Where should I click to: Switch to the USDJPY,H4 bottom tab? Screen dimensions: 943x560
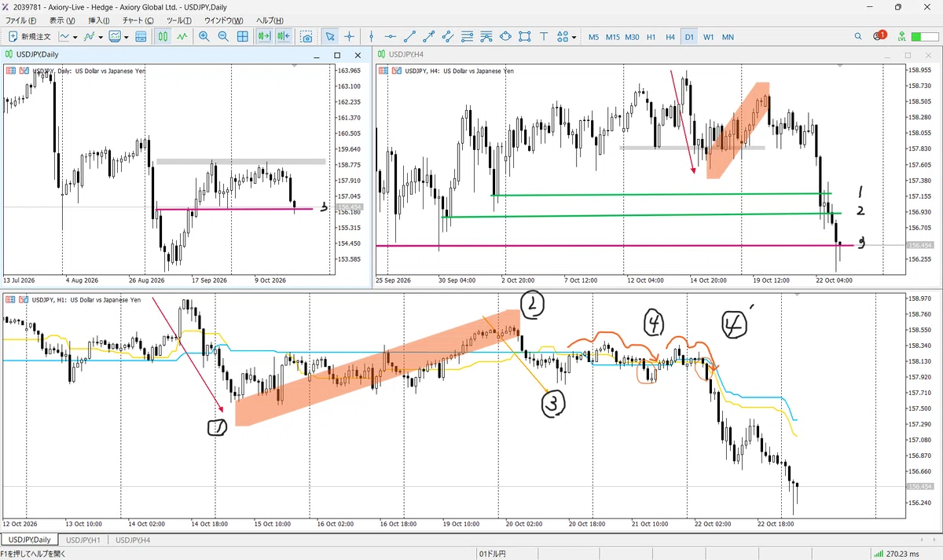[x=133, y=540]
